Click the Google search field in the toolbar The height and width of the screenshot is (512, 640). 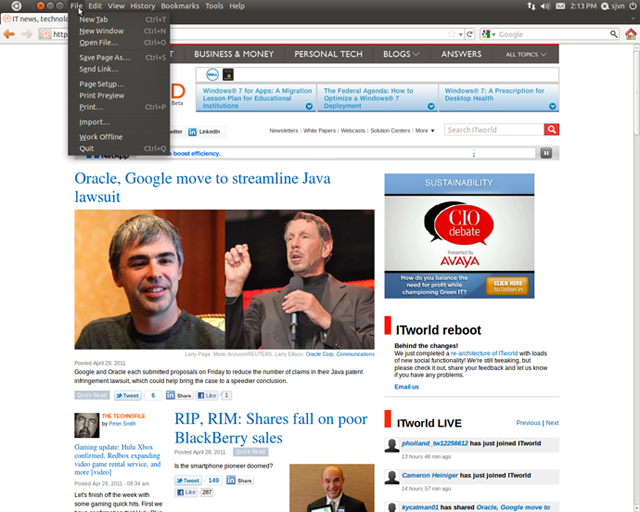click(553, 34)
